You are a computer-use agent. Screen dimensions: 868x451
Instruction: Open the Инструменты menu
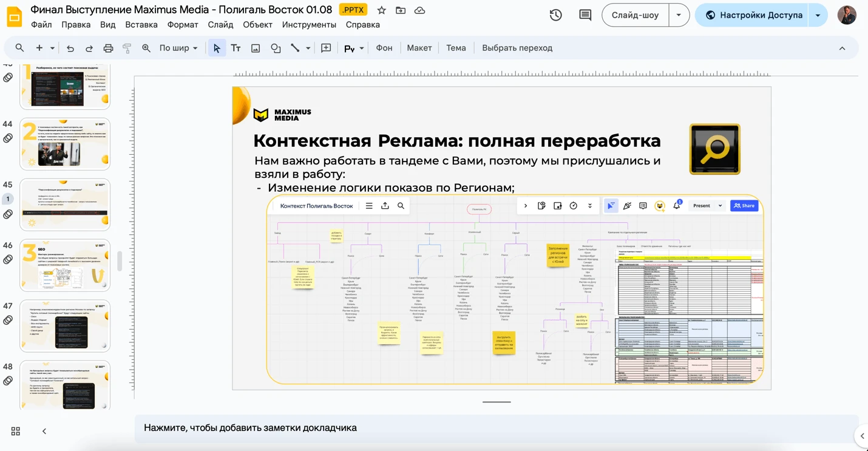tap(309, 24)
